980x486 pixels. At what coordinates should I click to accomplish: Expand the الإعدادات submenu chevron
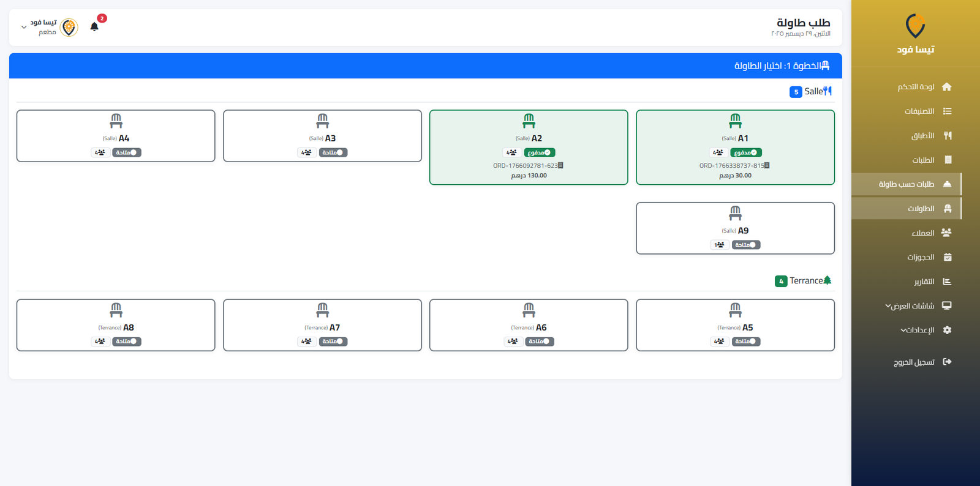(903, 331)
